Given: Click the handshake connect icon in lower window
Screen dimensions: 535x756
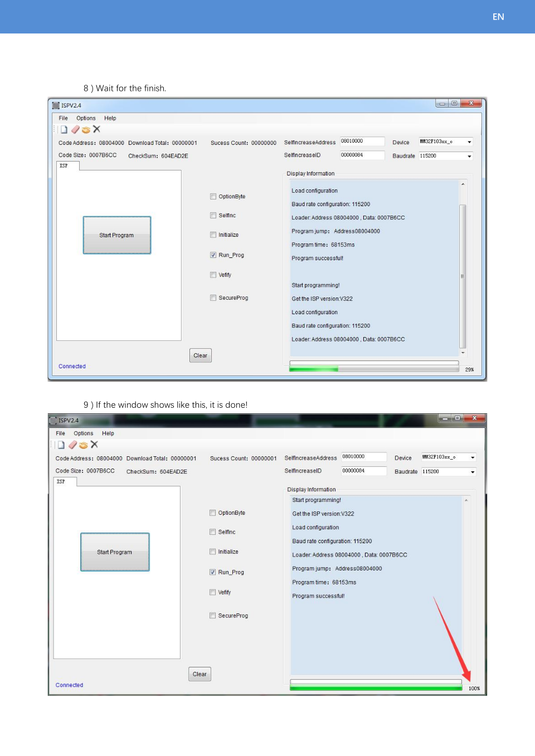Looking at the screenshot, I should [x=84, y=445].
